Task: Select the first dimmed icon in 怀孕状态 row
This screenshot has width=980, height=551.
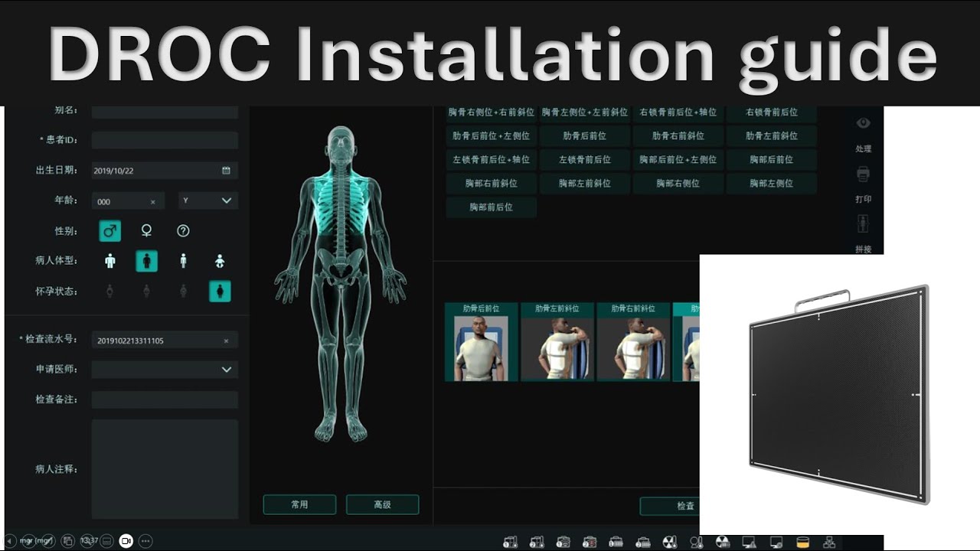Action: pos(110,291)
